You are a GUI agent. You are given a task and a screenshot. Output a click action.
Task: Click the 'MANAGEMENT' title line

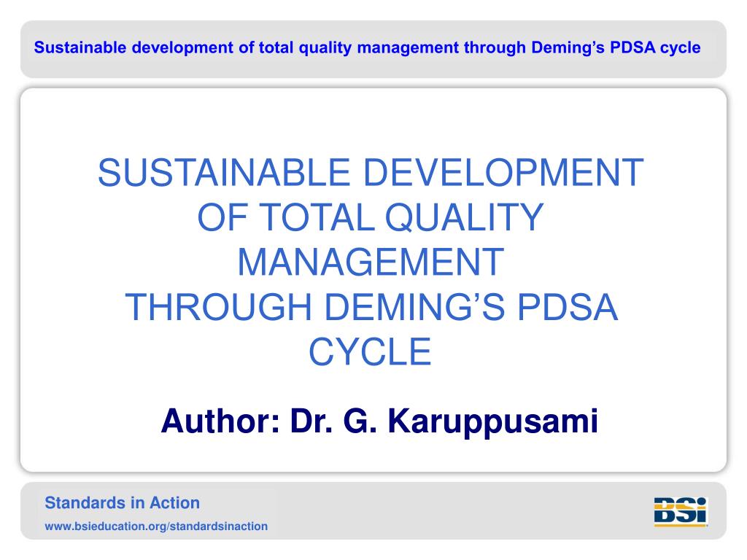(371, 262)
